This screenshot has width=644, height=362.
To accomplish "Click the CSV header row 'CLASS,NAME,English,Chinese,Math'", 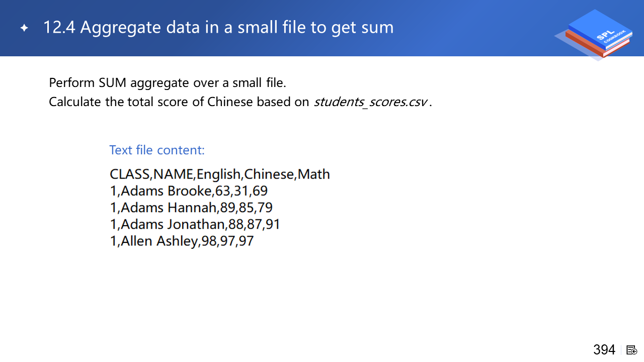I will [220, 174].
